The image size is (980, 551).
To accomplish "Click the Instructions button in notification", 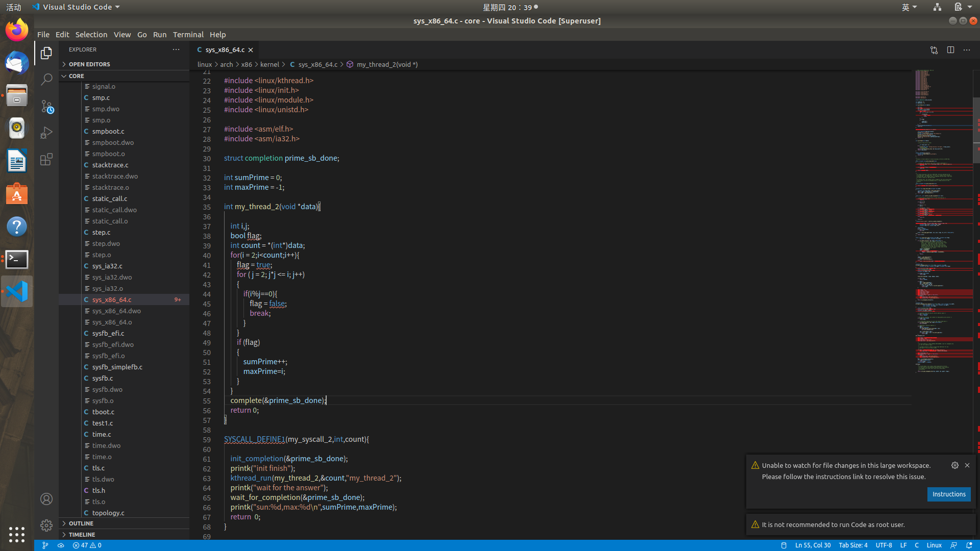I will click(x=949, y=494).
